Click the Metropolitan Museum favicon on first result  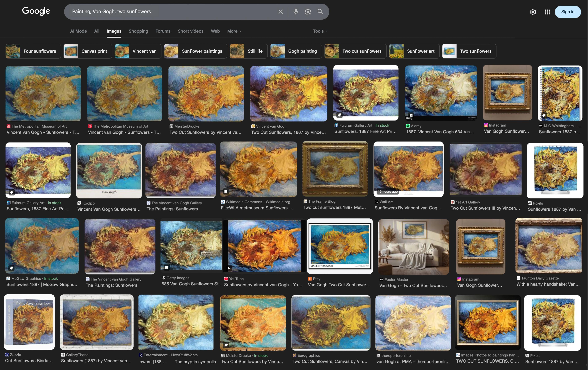pos(9,126)
